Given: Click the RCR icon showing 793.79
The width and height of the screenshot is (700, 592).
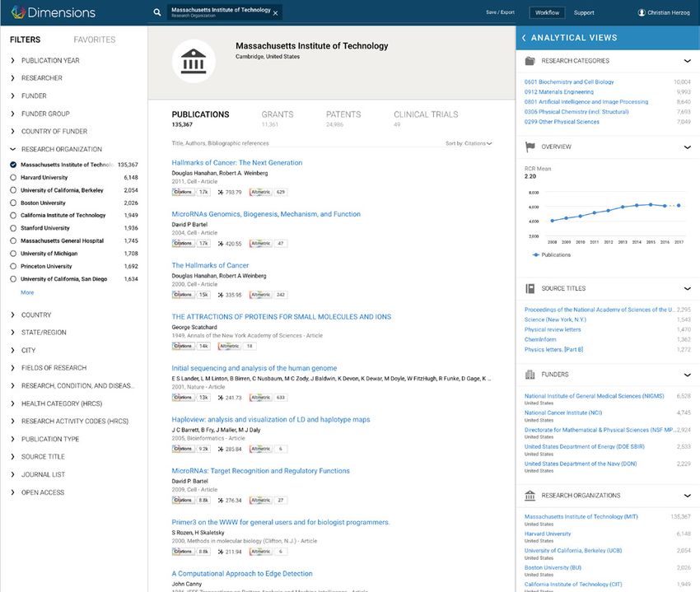Looking at the screenshot, I should 221,193.
